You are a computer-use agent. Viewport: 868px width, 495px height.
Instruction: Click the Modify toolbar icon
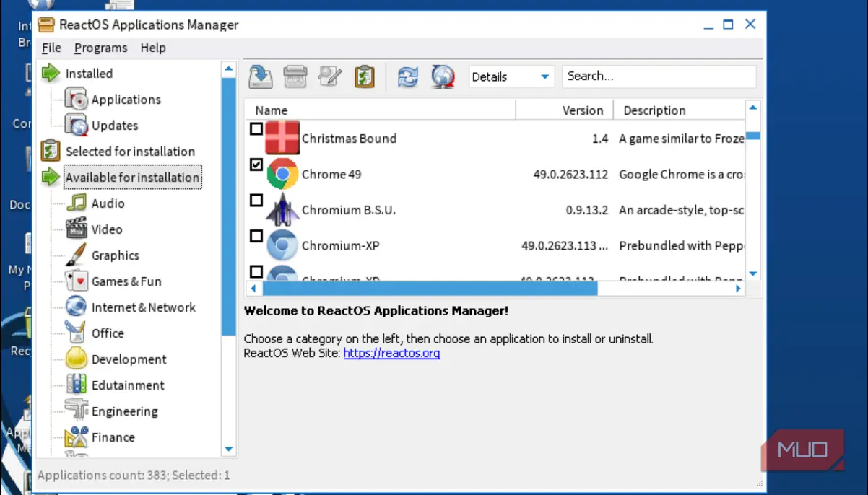pos(330,76)
